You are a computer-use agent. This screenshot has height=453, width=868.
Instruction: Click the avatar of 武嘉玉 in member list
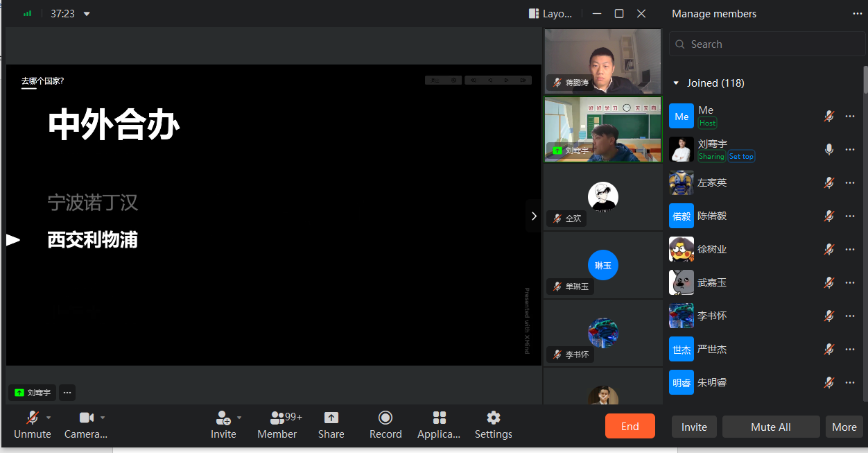click(x=682, y=282)
